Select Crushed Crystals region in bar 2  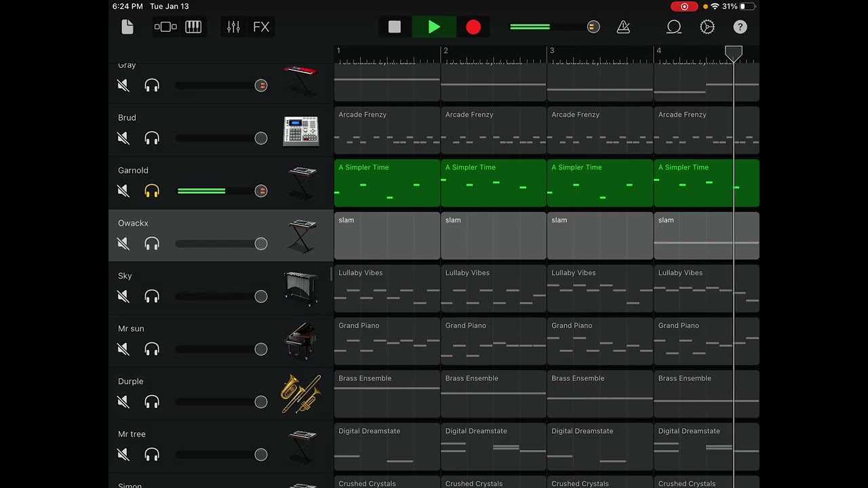(x=494, y=483)
